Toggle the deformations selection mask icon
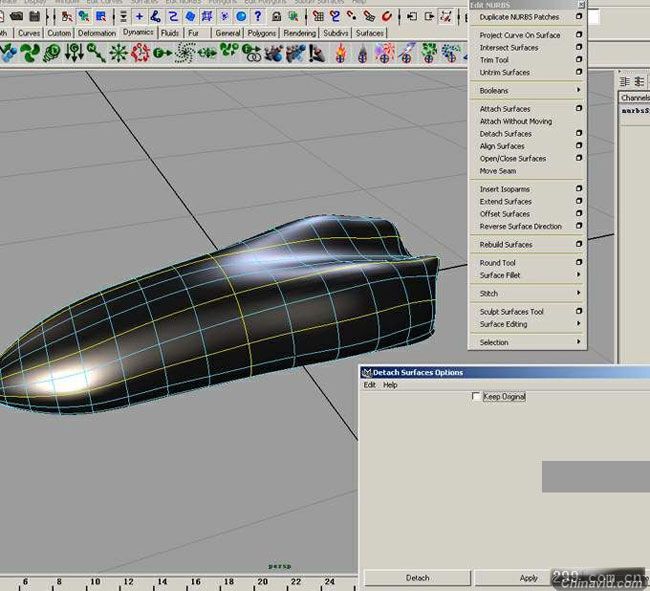The width and height of the screenshot is (650, 591). pos(207,17)
